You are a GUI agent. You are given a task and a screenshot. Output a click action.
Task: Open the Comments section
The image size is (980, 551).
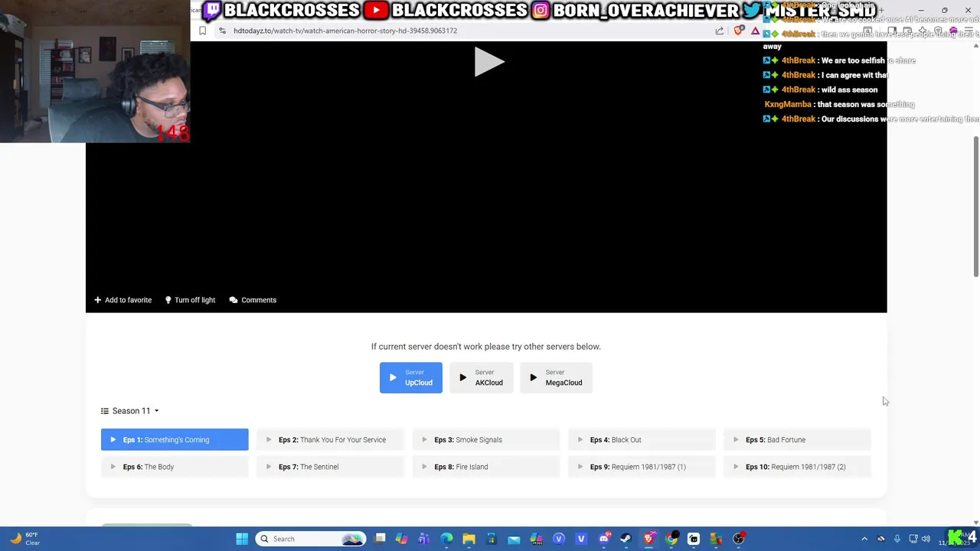click(253, 300)
